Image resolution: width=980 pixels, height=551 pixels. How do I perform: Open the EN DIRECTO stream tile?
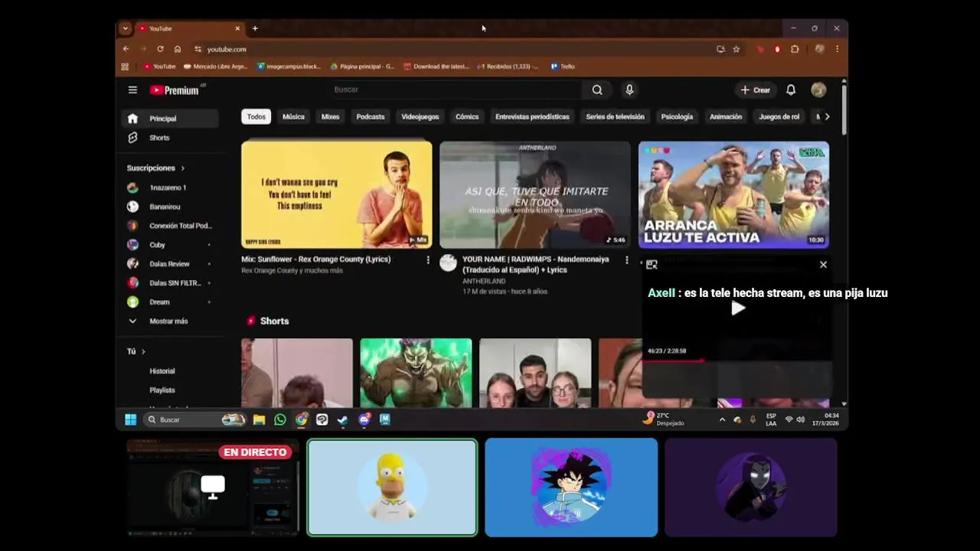coord(213,487)
